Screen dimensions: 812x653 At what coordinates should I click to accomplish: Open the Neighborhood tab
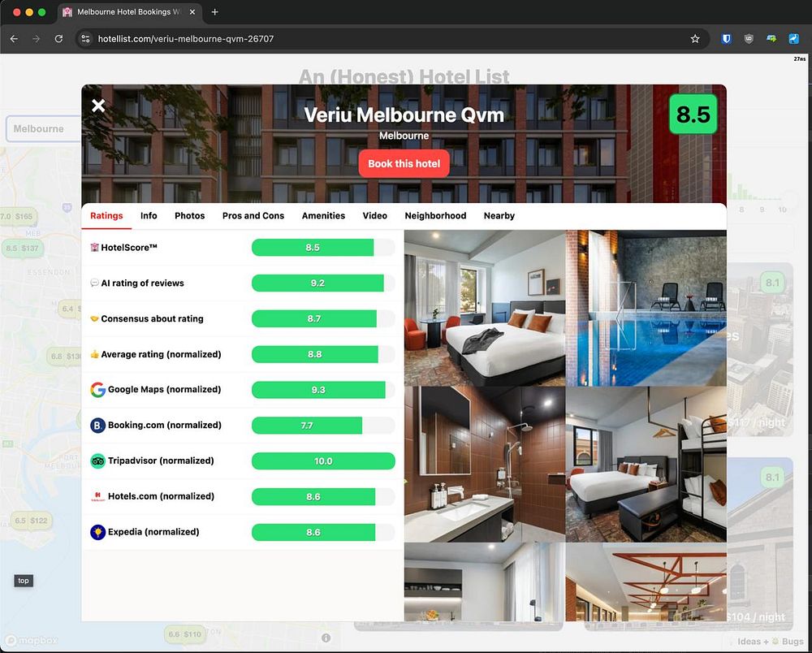(435, 215)
